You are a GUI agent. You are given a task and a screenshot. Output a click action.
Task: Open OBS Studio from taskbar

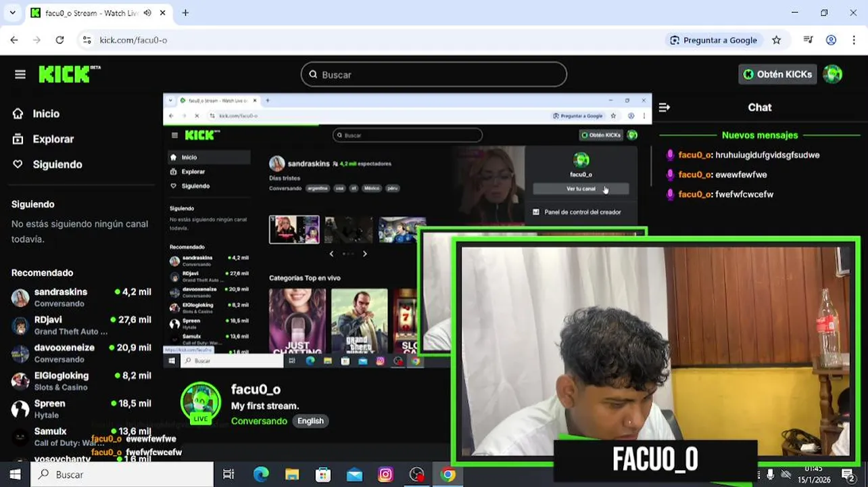(416, 474)
